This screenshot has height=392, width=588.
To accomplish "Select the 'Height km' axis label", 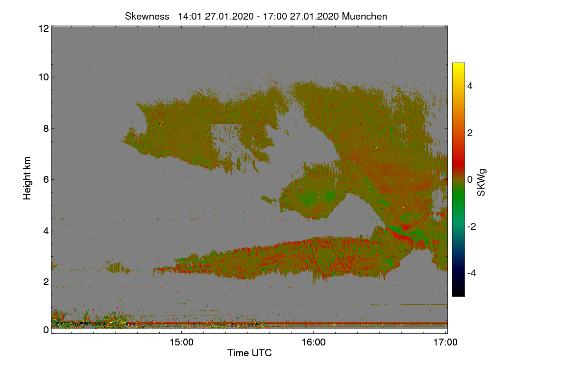I will pos(27,178).
